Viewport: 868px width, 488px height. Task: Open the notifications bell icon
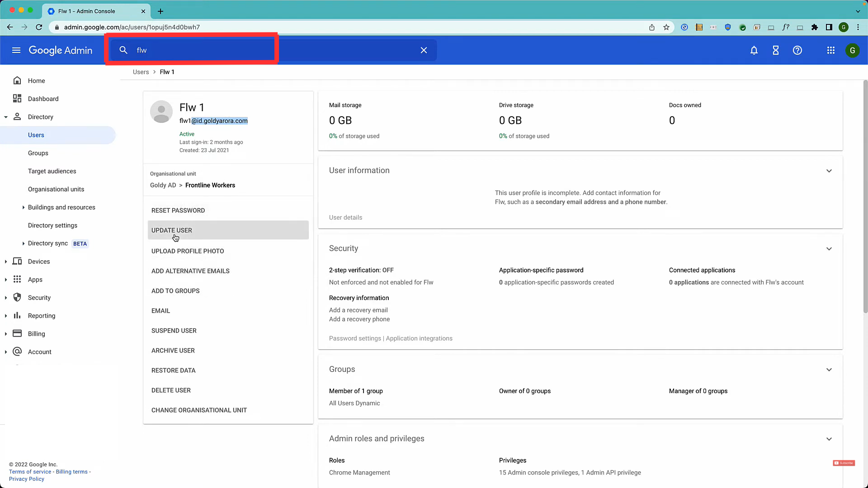coord(754,50)
